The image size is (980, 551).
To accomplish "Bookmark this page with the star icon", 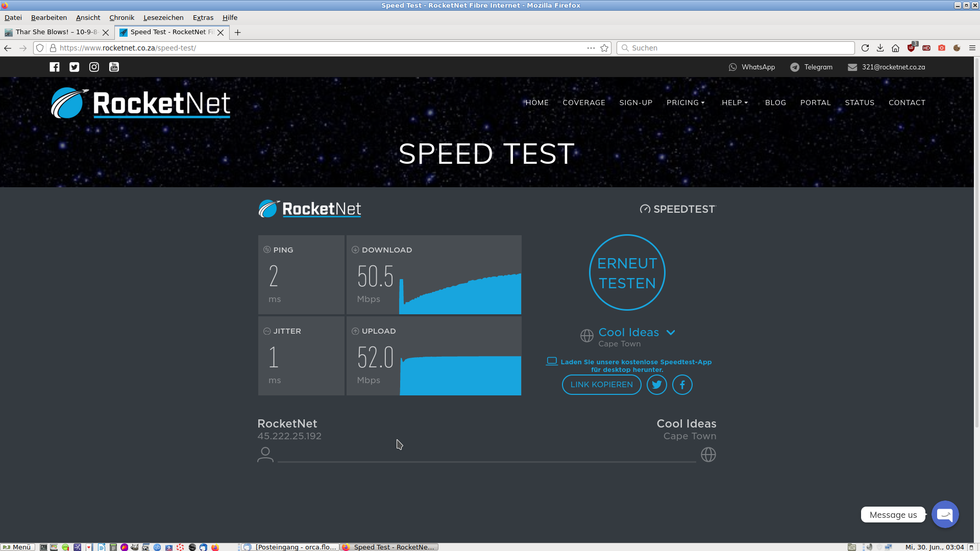I will 604,48.
